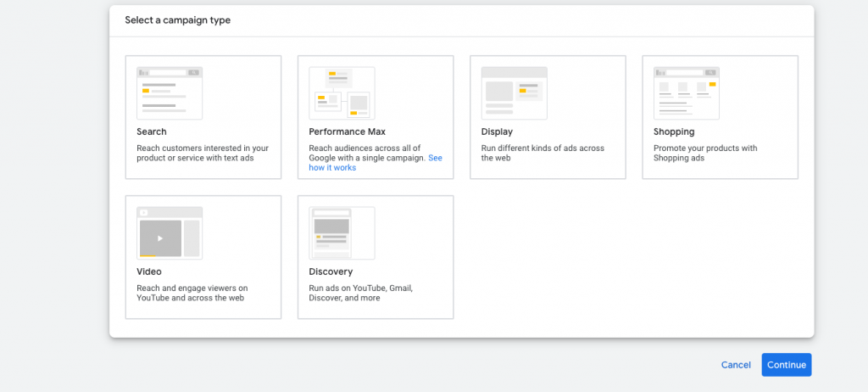
Task: Pick the Discovery campaign illustration icon
Action: coord(342,232)
